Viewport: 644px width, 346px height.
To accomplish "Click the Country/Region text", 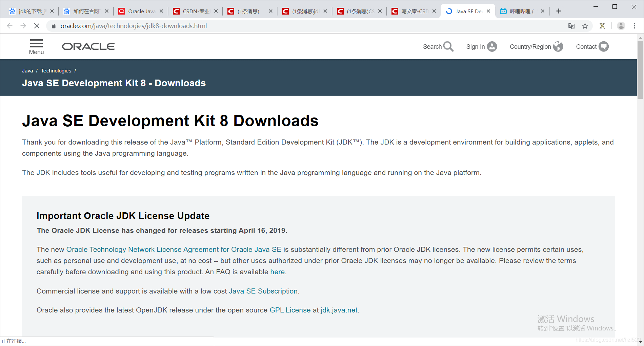I will tap(530, 47).
